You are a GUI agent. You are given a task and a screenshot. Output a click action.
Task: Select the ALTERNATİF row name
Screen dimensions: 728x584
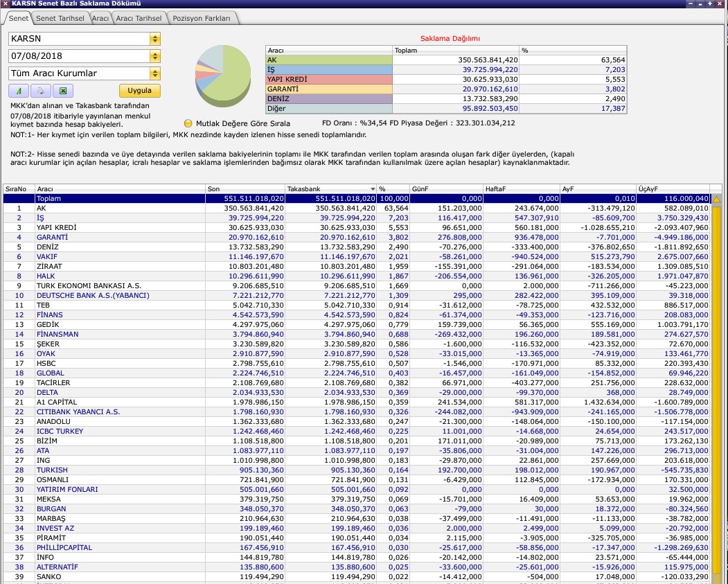(x=57, y=567)
